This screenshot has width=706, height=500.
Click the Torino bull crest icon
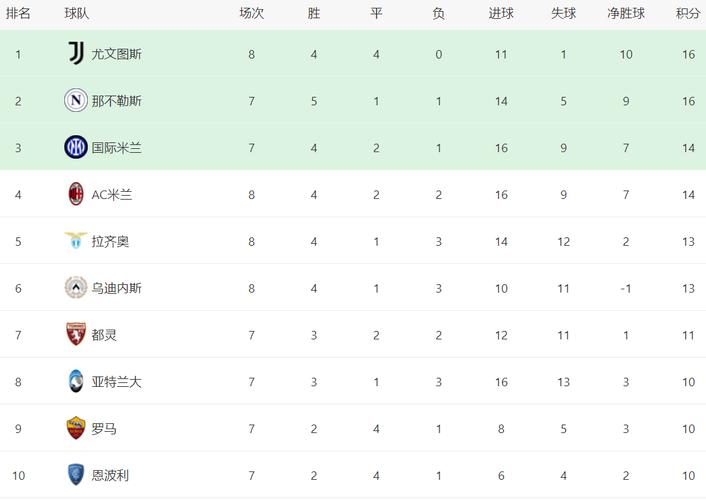pyautogui.click(x=76, y=334)
